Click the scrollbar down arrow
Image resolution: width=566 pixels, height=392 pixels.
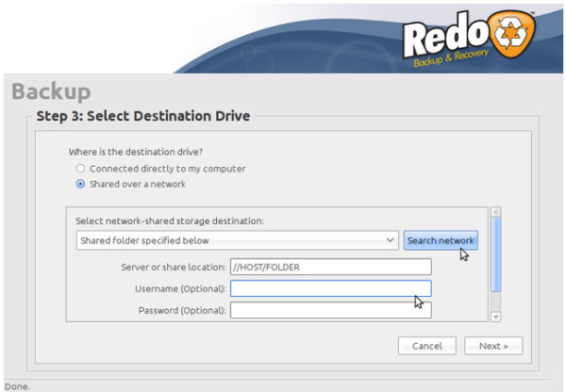click(x=496, y=317)
